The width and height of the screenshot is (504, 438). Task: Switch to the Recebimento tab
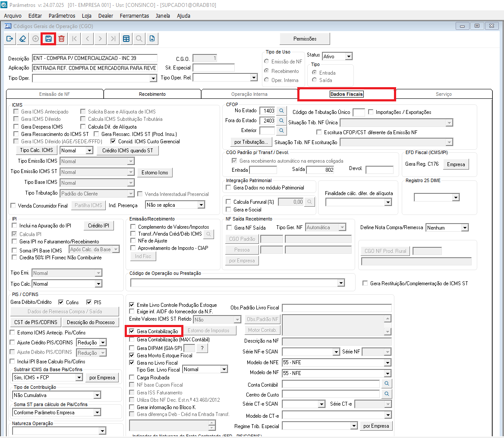coord(152,94)
